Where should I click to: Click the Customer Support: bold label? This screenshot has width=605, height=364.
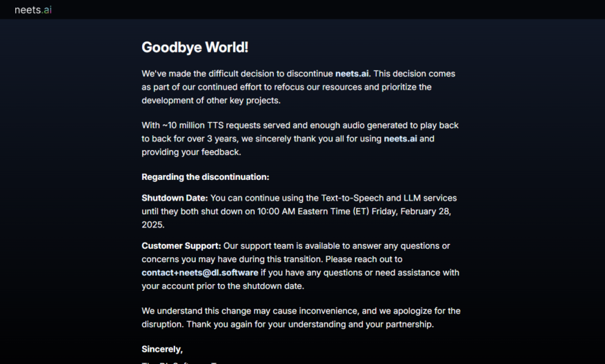click(x=181, y=246)
